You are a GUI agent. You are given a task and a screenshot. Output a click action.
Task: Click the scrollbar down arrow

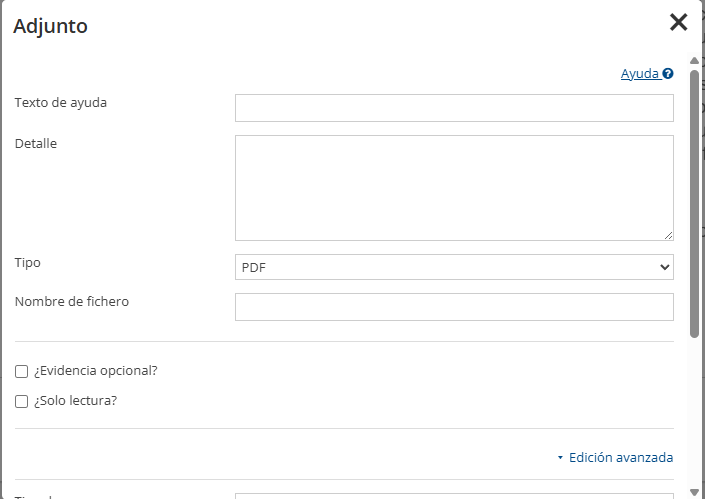click(694, 493)
